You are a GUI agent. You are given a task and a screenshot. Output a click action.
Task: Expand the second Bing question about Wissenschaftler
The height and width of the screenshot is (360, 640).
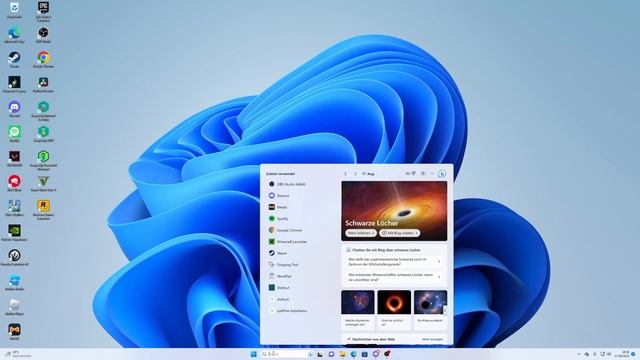click(394, 277)
